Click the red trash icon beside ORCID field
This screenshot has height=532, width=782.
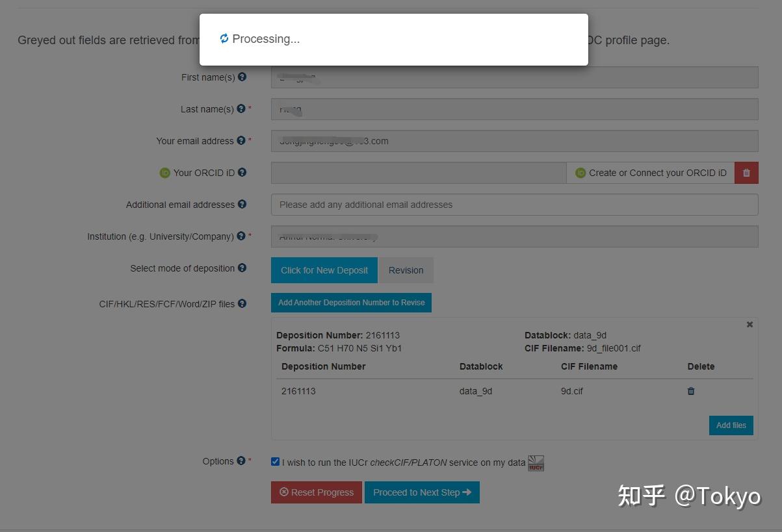[x=746, y=172]
